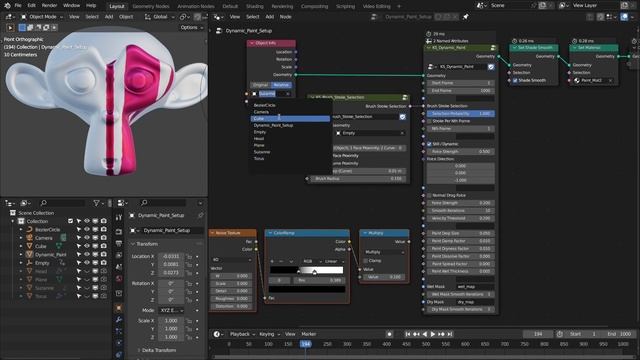This screenshot has height=360, width=640.
Task: Open the Edit menu
Action: point(31,5)
